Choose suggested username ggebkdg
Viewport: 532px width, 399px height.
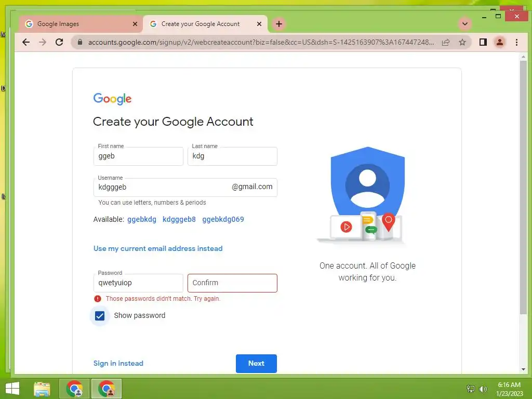pos(142,219)
